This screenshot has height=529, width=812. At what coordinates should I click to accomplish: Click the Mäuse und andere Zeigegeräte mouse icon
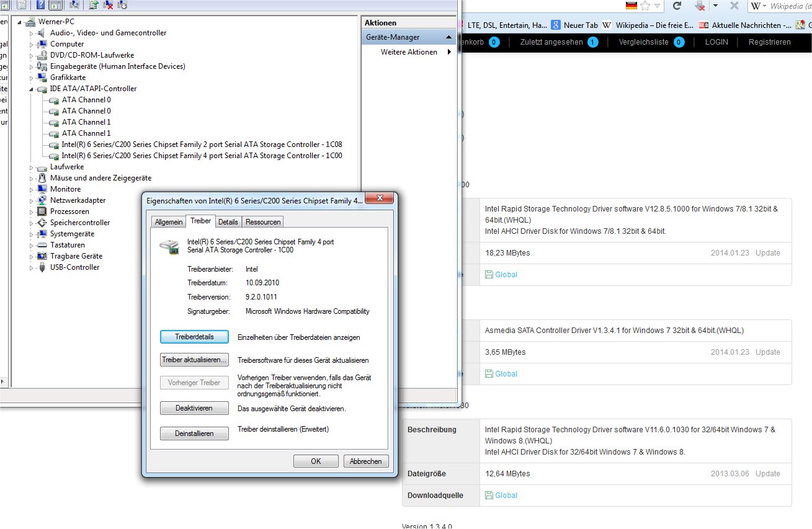42,178
